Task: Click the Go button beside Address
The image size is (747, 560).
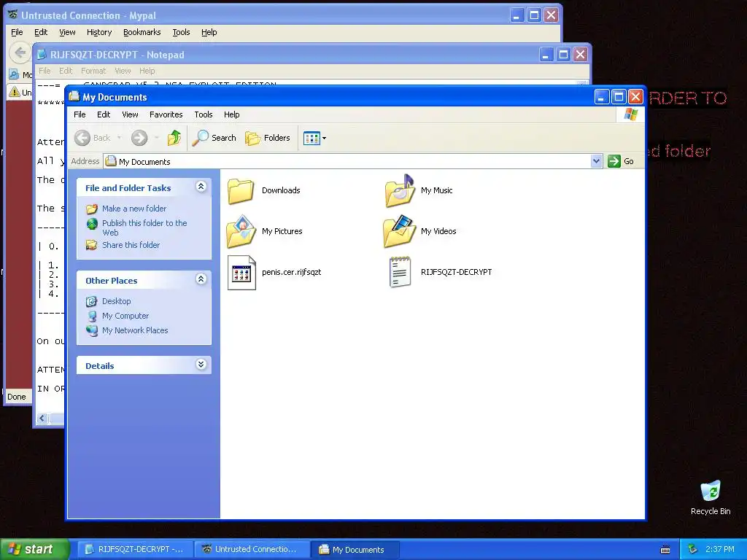Action: point(621,161)
